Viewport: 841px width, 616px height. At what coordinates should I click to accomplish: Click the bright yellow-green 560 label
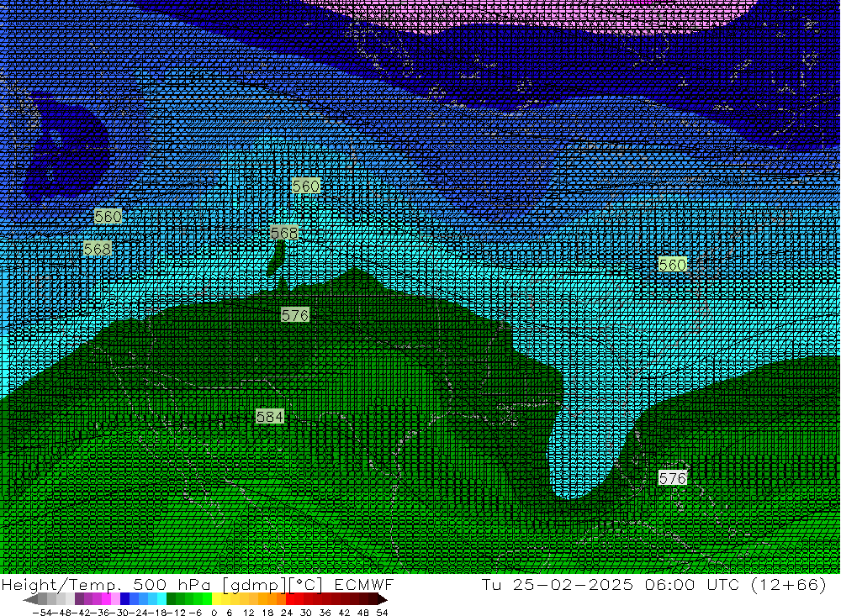(672, 265)
